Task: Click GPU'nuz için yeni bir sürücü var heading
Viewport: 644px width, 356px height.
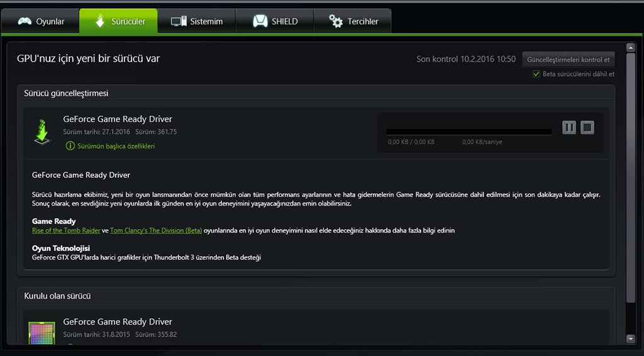Action: pyautogui.click(x=88, y=58)
